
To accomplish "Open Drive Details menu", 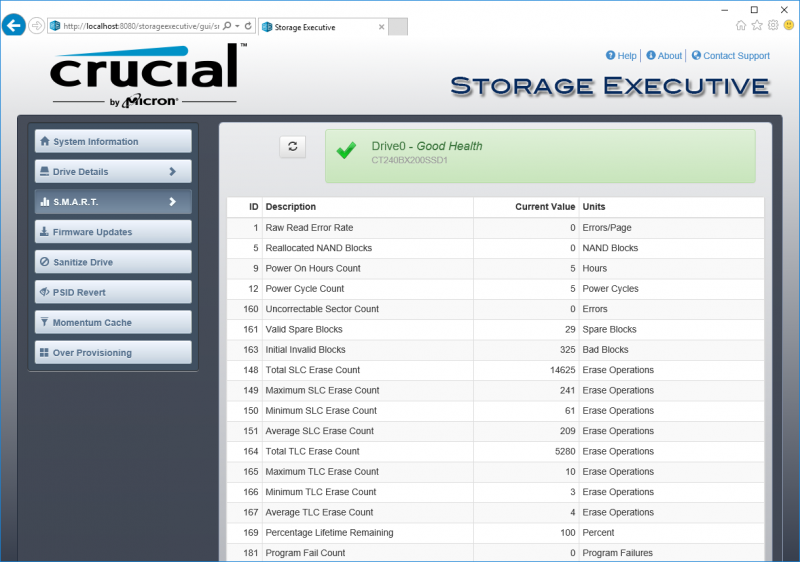I will tap(113, 171).
